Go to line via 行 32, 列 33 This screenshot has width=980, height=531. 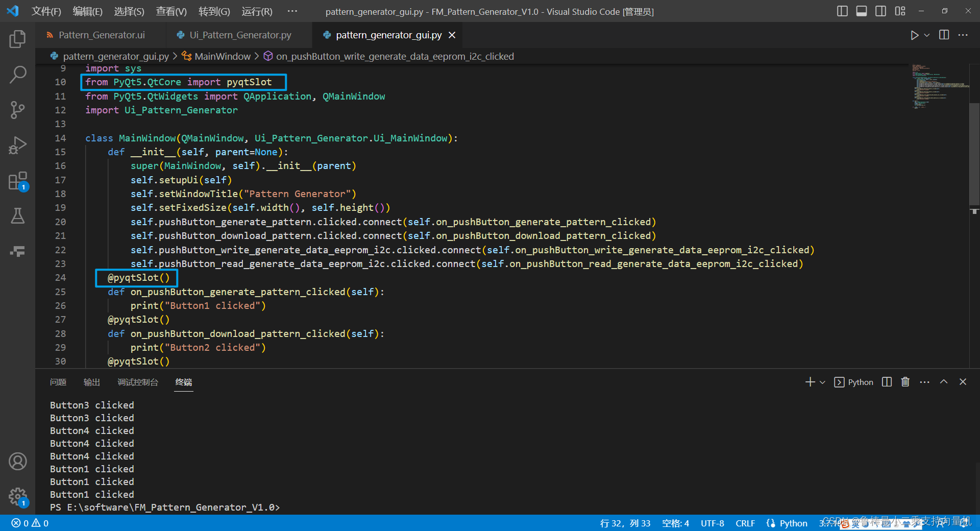[625, 523]
